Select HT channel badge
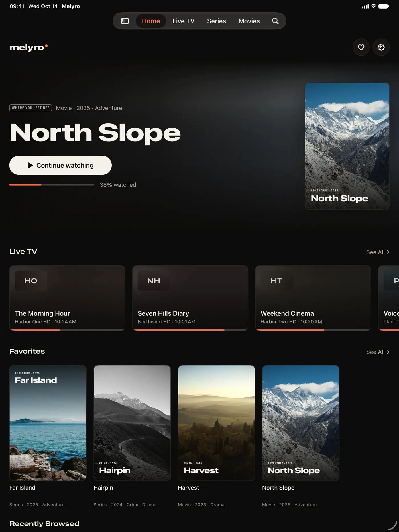This screenshot has height=532, width=399. [x=276, y=281]
